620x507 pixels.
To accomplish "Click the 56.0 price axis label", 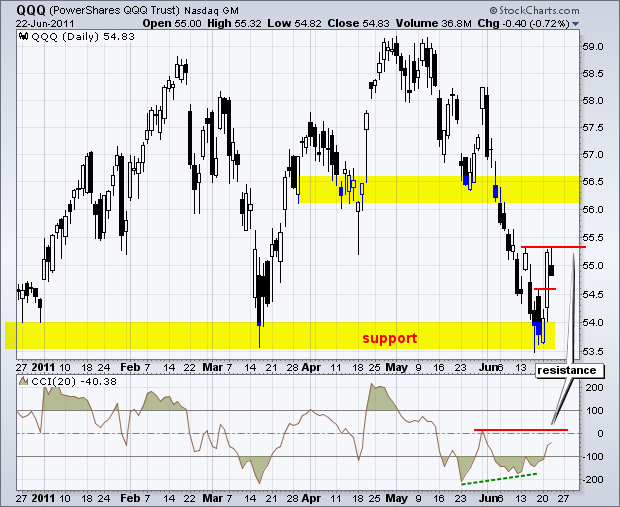I will pos(593,210).
